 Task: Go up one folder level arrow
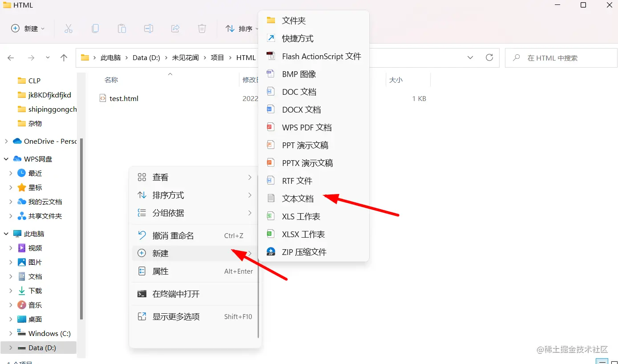[64, 58]
